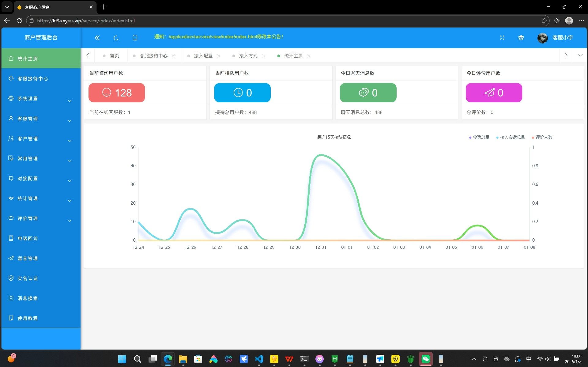Switch to 客服接待中心 tab

pyautogui.click(x=153, y=56)
